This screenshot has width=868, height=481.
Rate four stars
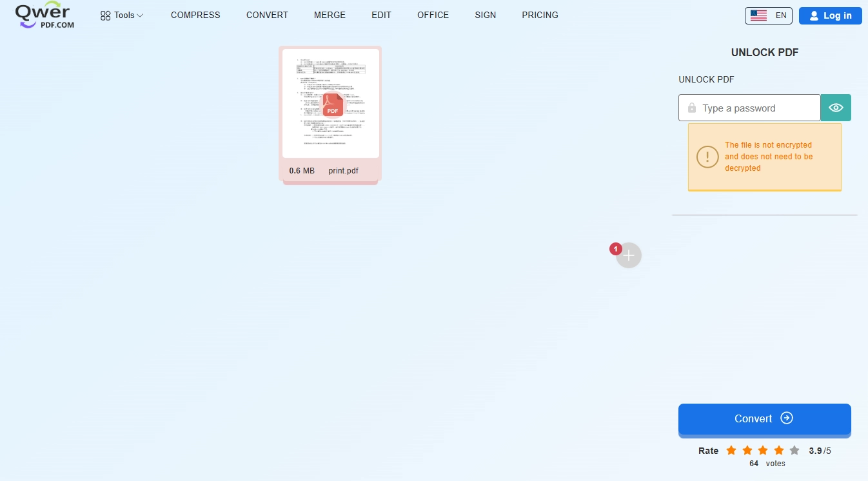(x=779, y=451)
